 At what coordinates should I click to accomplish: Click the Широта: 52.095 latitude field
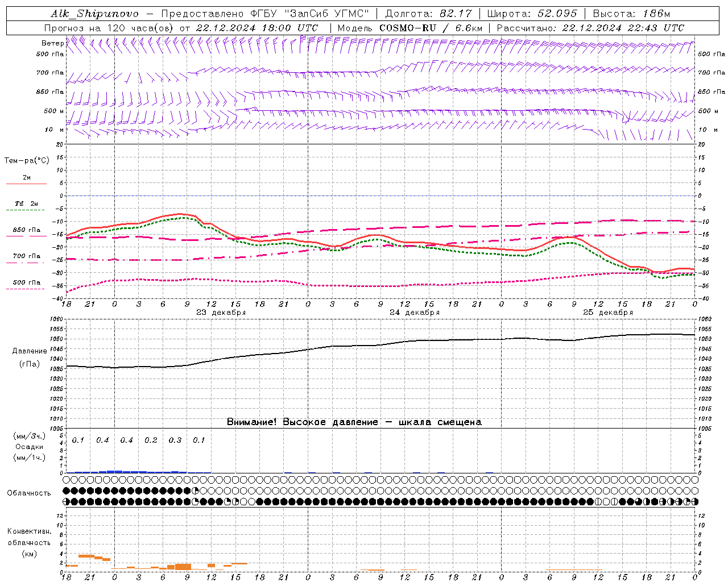click(x=532, y=14)
